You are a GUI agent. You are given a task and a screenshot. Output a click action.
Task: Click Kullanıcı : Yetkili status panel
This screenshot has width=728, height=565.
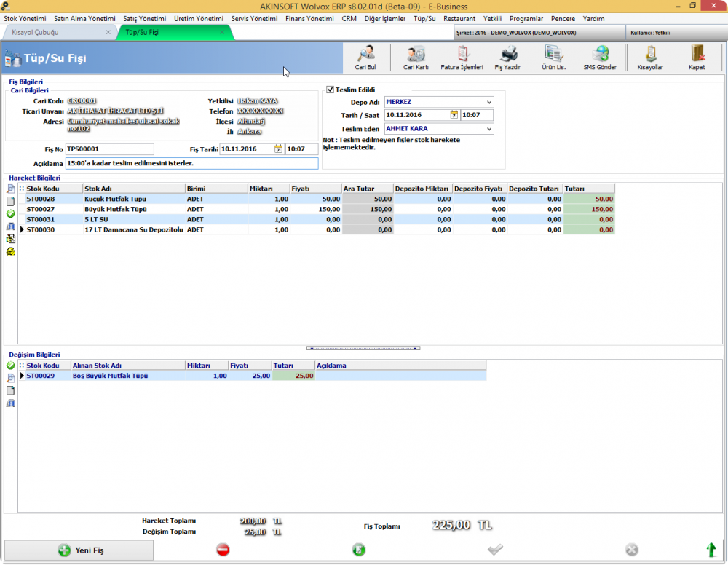tap(676, 33)
